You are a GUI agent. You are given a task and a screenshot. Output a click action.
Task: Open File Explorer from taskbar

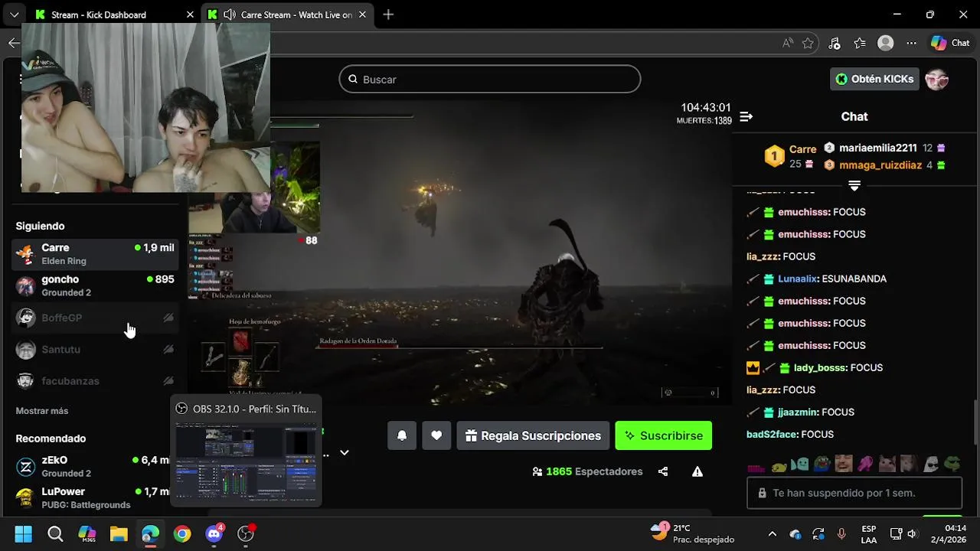pyautogui.click(x=118, y=533)
